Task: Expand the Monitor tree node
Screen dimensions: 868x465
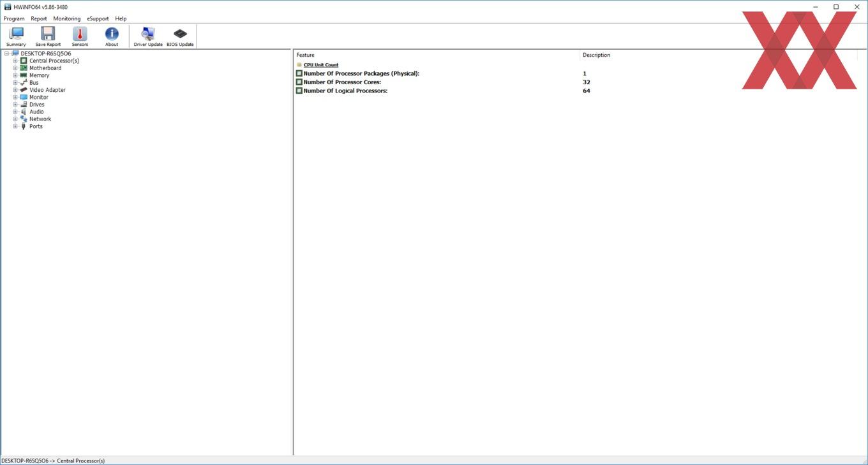Action: pos(15,97)
